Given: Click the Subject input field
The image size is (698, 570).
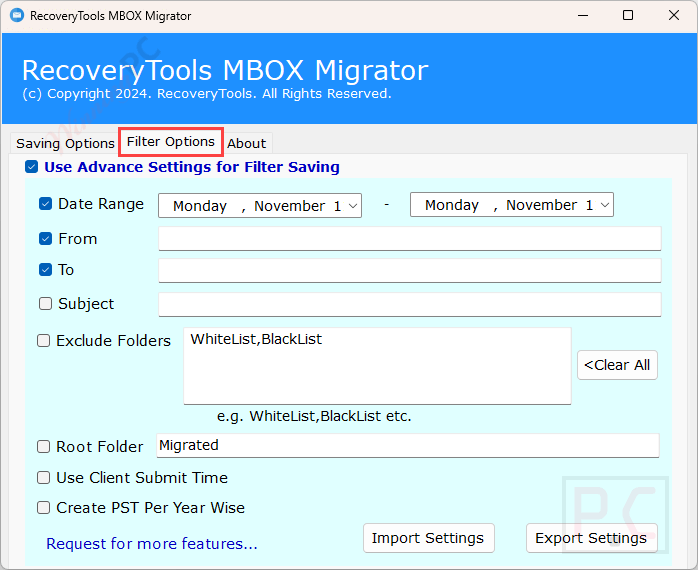Looking at the screenshot, I should pyautogui.click(x=410, y=305).
